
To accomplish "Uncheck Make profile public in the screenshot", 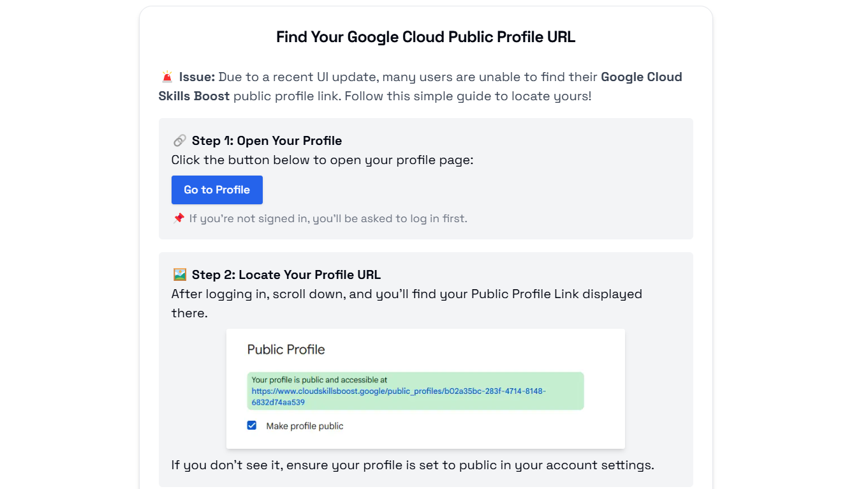I will (251, 425).
